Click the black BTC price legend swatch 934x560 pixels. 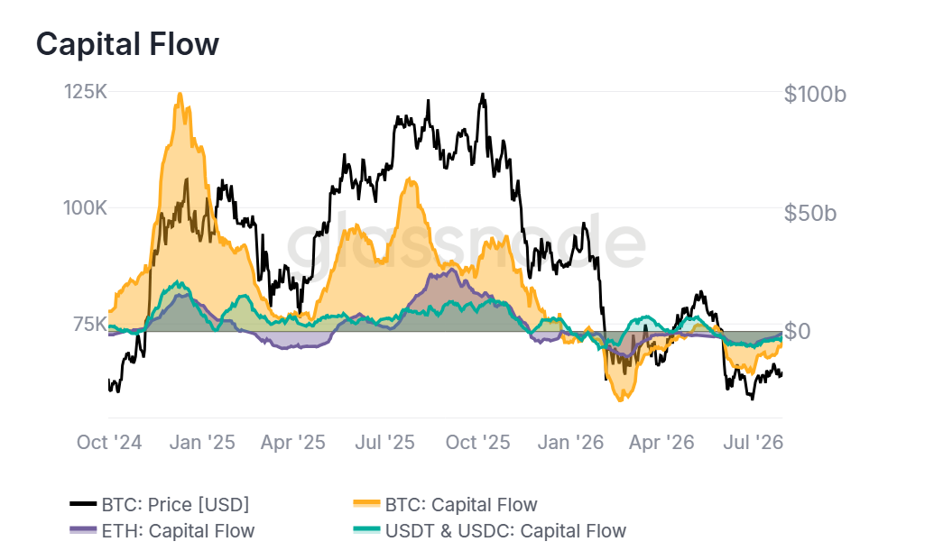coord(83,504)
